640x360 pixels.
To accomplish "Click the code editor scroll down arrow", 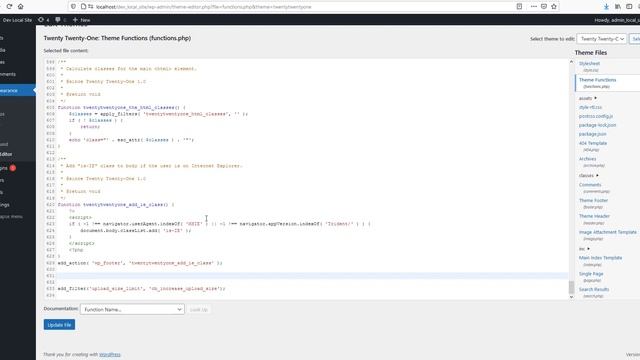I will 571,297.
